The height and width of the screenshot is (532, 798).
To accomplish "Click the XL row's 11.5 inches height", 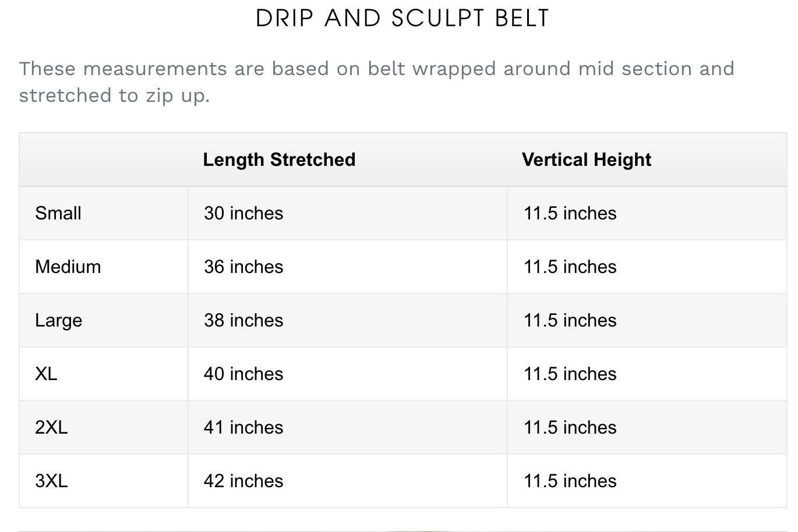I will pos(570,374).
